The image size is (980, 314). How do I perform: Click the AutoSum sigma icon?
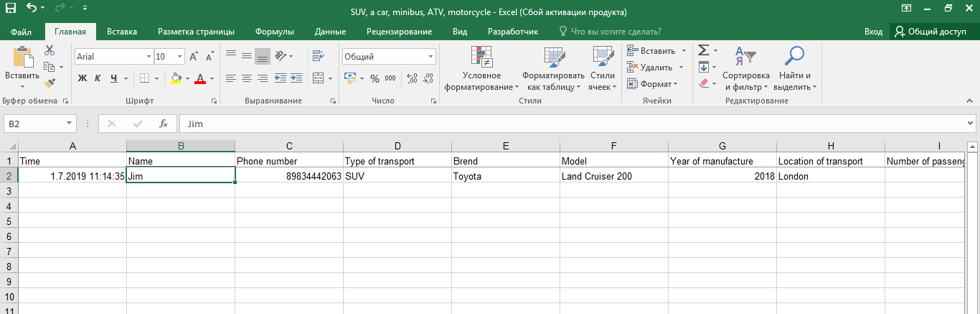(x=704, y=50)
